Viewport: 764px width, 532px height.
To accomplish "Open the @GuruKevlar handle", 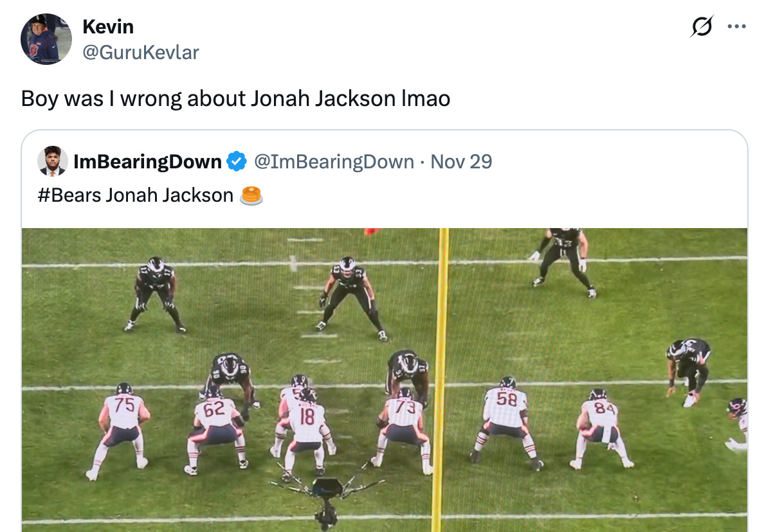I will tap(141, 53).
